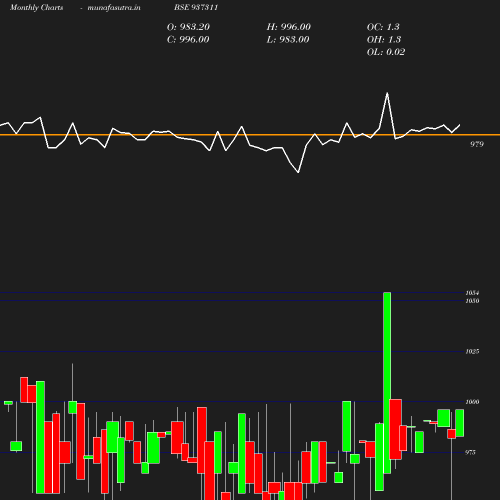This screenshot has width=500, height=500.
Task: Click the 'OL: 0.02' reading
Action: (x=386, y=52)
